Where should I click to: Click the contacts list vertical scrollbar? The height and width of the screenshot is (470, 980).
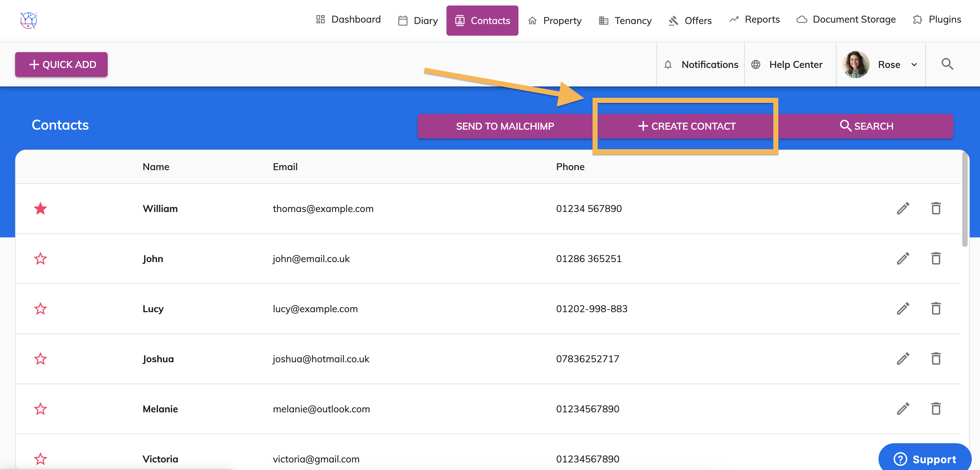pos(965,200)
